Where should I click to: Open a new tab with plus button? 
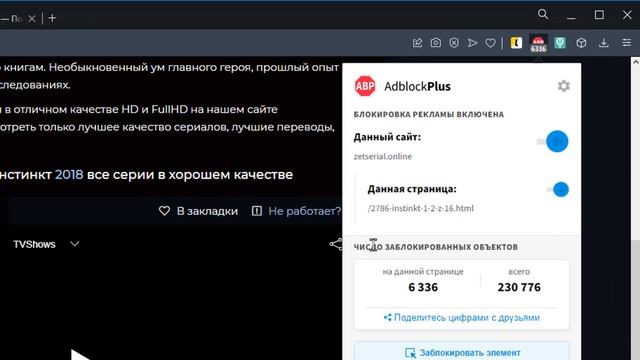pos(52,18)
